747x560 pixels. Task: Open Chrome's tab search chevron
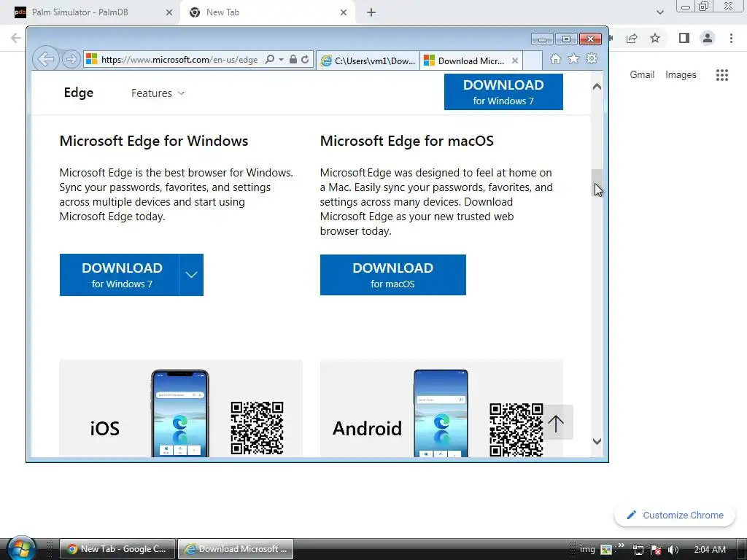[x=659, y=12]
